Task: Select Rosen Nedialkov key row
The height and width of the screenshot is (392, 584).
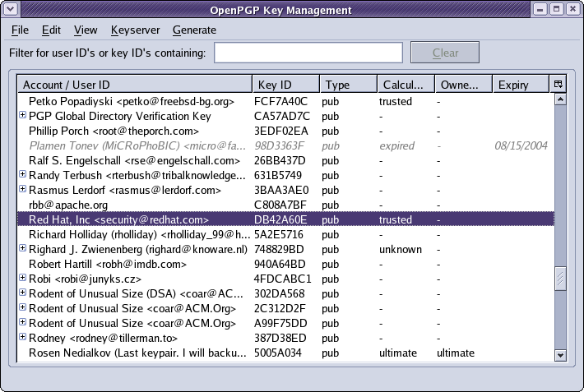Action: coord(285,353)
